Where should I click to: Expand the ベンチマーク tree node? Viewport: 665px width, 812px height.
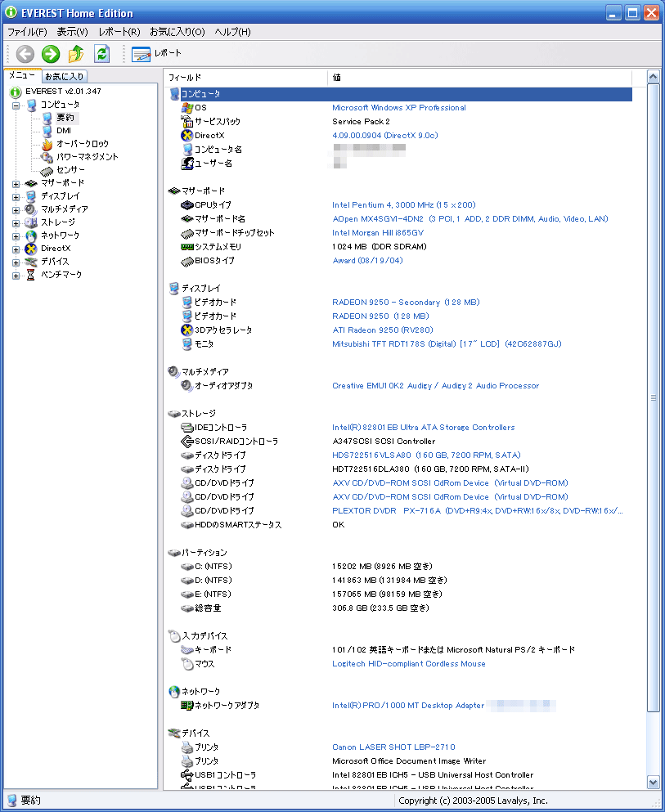click(16, 276)
